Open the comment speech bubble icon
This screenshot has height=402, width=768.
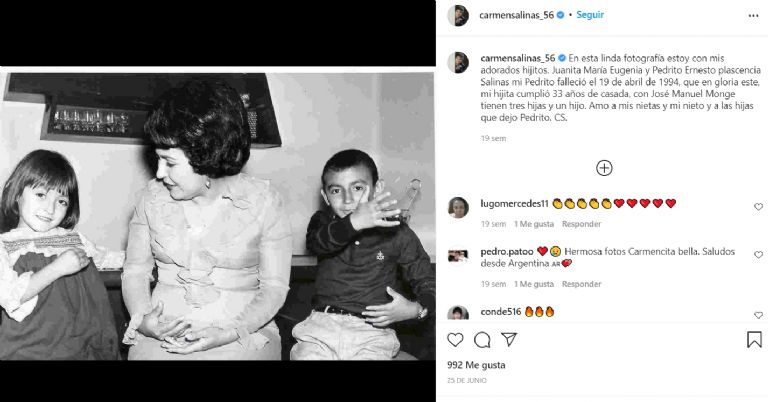coord(482,339)
